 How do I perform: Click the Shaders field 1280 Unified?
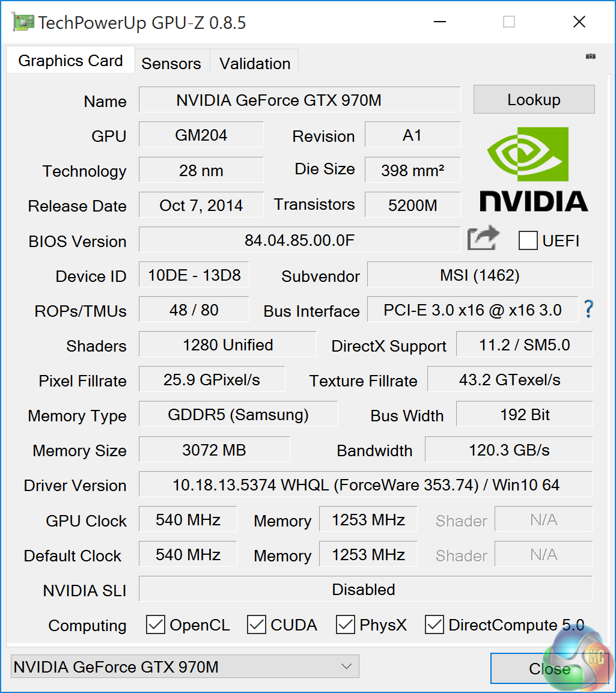(x=228, y=344)
